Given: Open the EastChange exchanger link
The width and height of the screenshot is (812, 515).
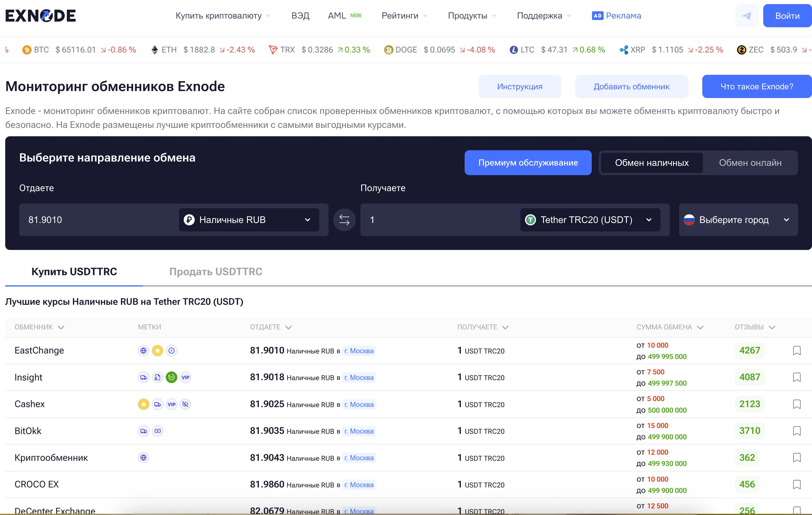Looking at the screenshot, I should (x=39, y=351).
